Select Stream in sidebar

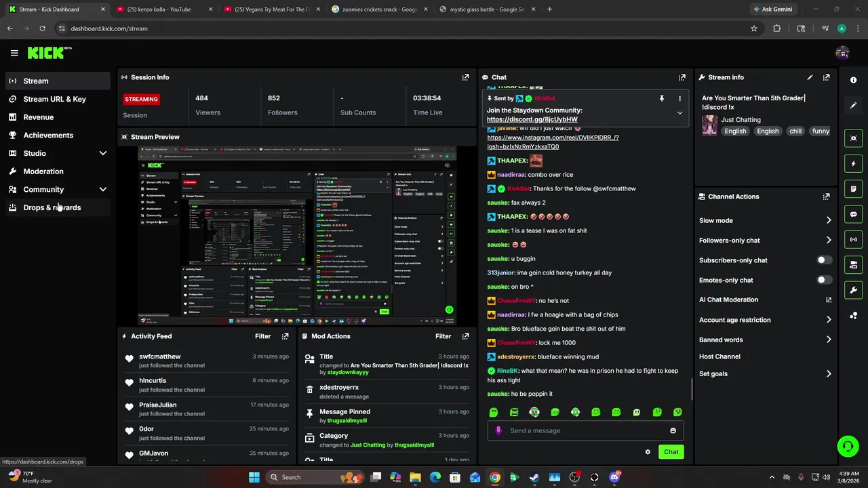[58, 81]
